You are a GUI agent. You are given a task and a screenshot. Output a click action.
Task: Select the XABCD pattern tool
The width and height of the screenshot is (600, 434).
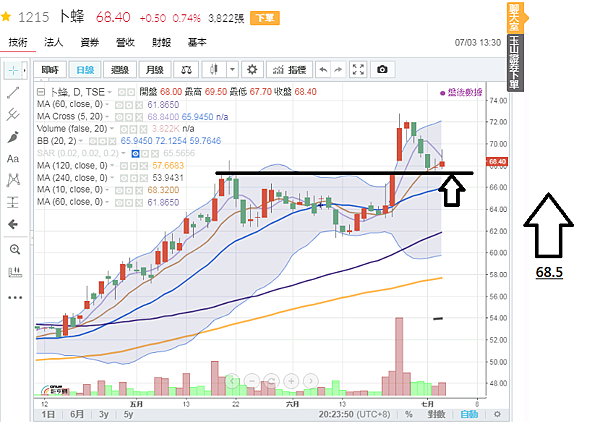coord(13,180)
